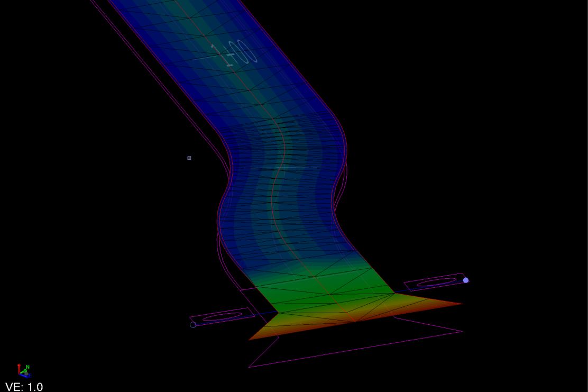Click the VE: 1.0 vertical exaggeration label
This screenshot has height=392, width=588.
click(24, 387)
